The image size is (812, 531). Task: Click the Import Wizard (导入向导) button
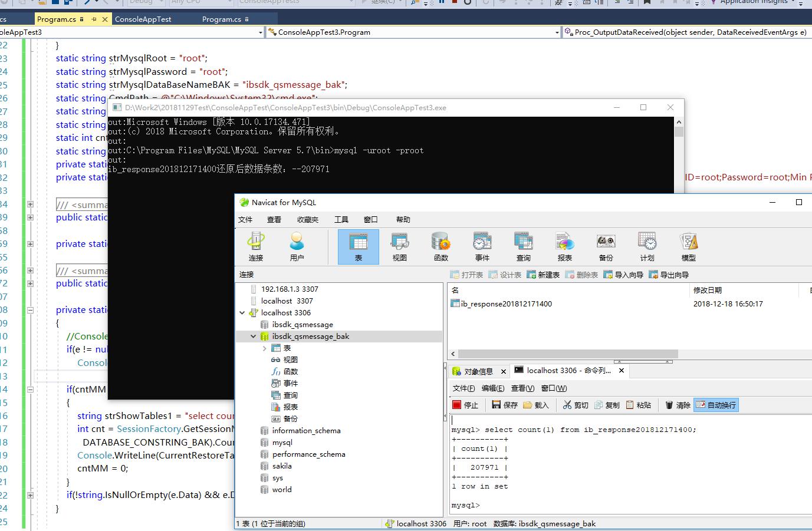(623, 273)
